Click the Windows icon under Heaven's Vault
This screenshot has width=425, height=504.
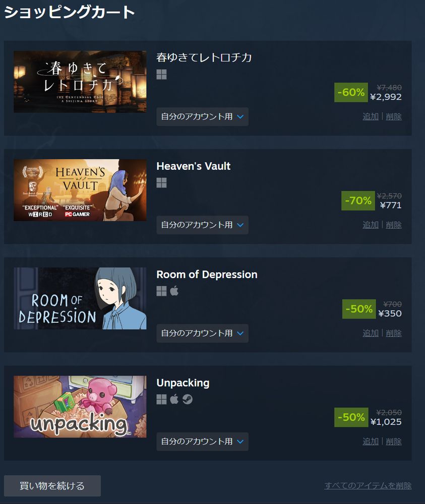[x=161, y=183]
